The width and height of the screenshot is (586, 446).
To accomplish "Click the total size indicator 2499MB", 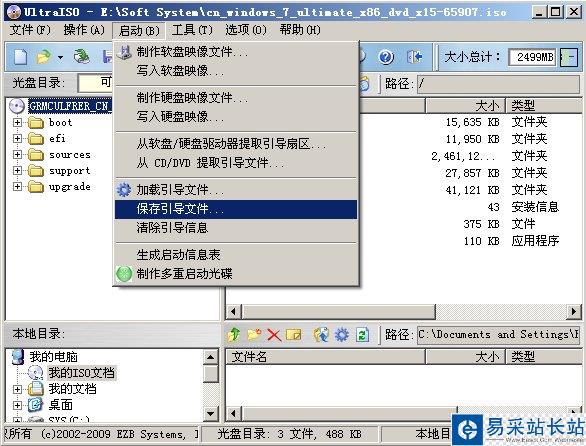I will pos(533,57).
